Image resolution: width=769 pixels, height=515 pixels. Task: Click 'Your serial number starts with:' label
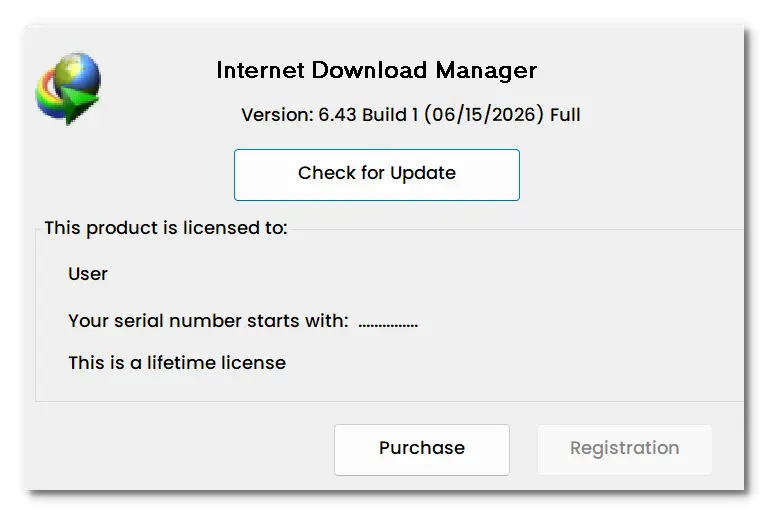208,321
